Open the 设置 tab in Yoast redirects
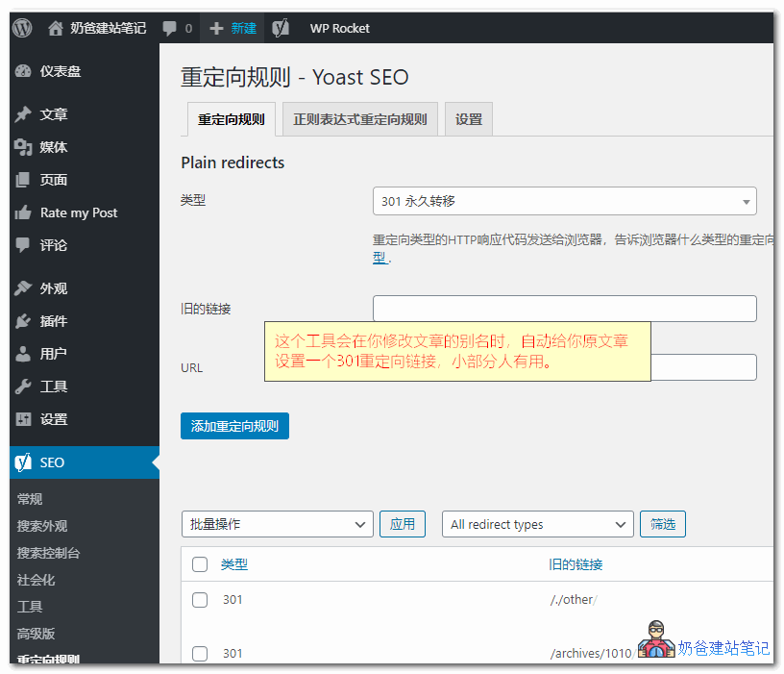 (x=468, y=119)
